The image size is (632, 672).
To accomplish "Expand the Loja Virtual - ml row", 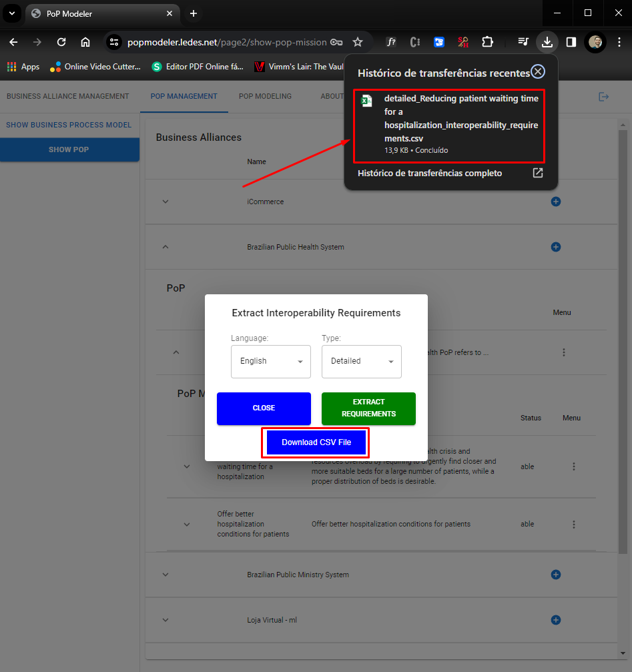I will coord(166,620).
